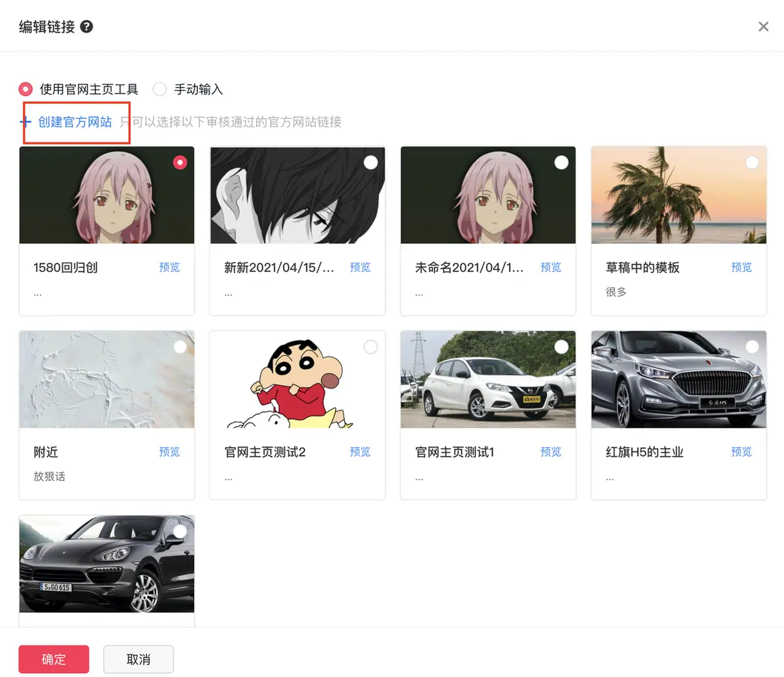Click the 红旗H5的主业 title text

click(x=645, y=452)
